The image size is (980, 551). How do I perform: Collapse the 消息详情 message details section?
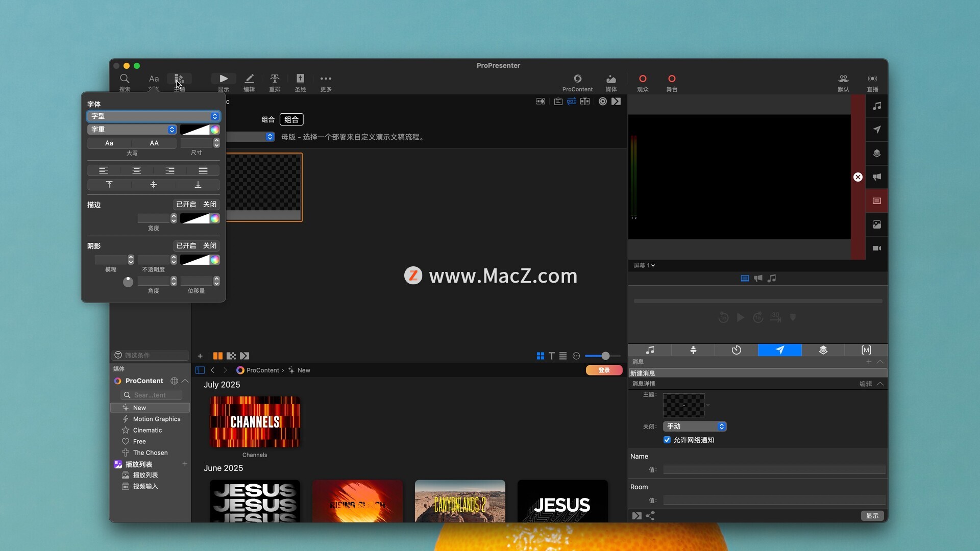coord(880,384)
